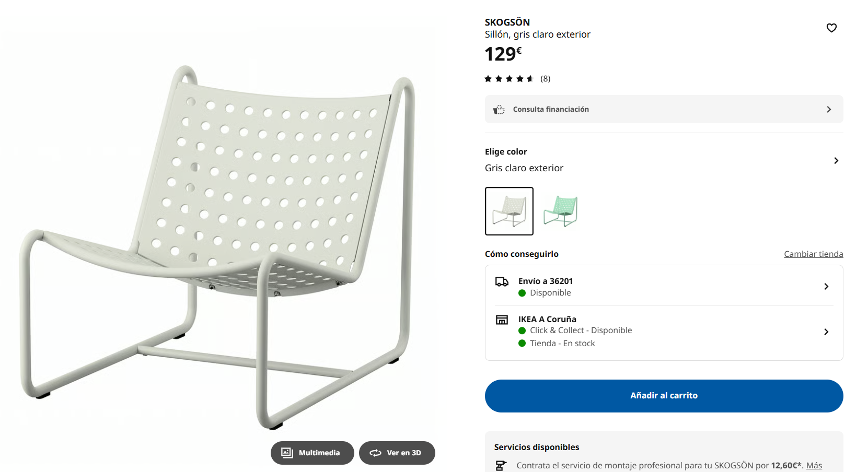Click the Cambiar tienda link
Screen dimensions: 868x472
point(813,254)
